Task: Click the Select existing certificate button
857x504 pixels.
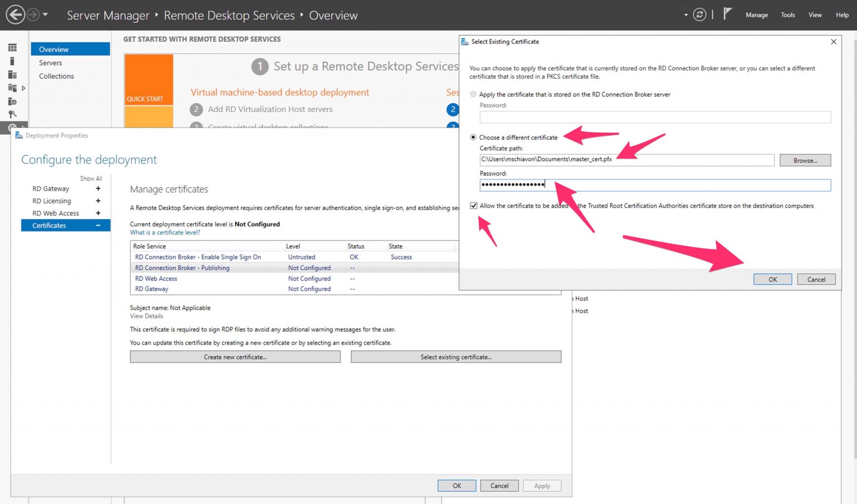Action: point(456,357)
